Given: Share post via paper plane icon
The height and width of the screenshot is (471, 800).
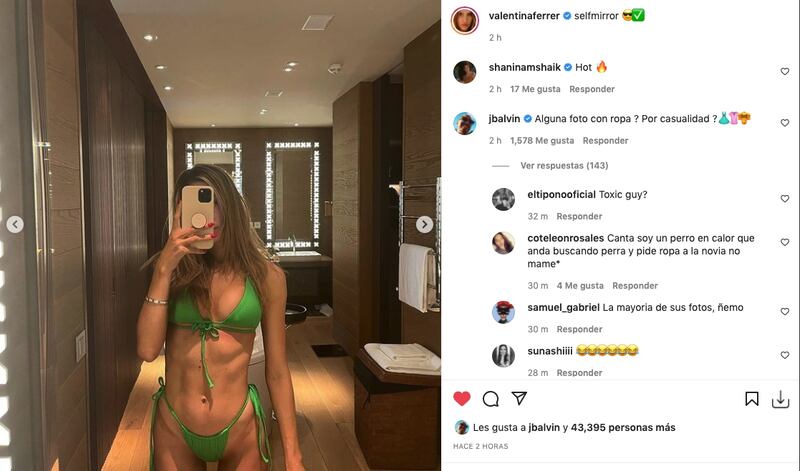Looking at the screenshot, I should [519, 398].
